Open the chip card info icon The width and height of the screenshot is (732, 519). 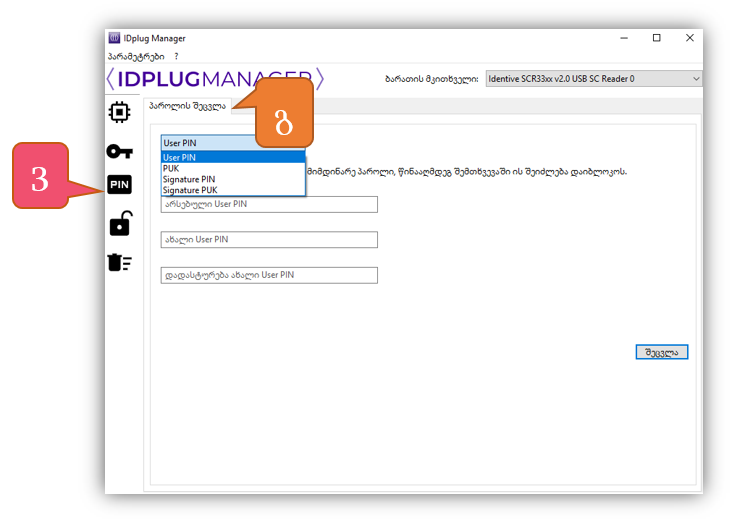coord(119,112)
